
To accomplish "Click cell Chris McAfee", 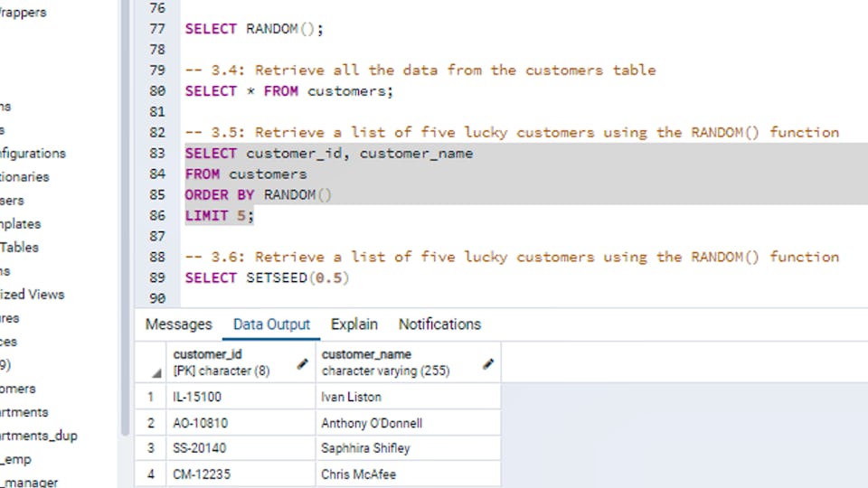I will (x=408, y=474).
